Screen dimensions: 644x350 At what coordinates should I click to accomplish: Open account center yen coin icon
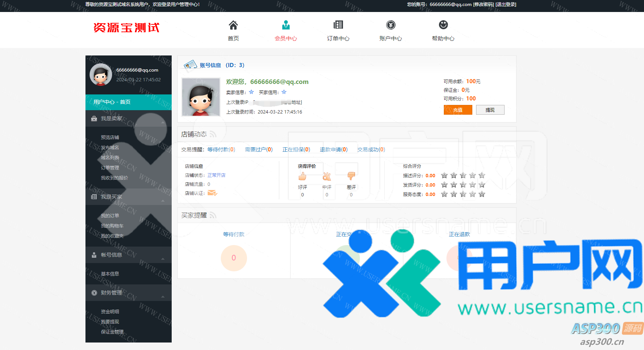[x=391, y=25]
